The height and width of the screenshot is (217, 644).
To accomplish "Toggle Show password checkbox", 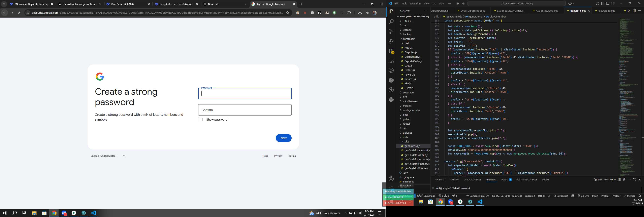I will [x=200, y=120].
